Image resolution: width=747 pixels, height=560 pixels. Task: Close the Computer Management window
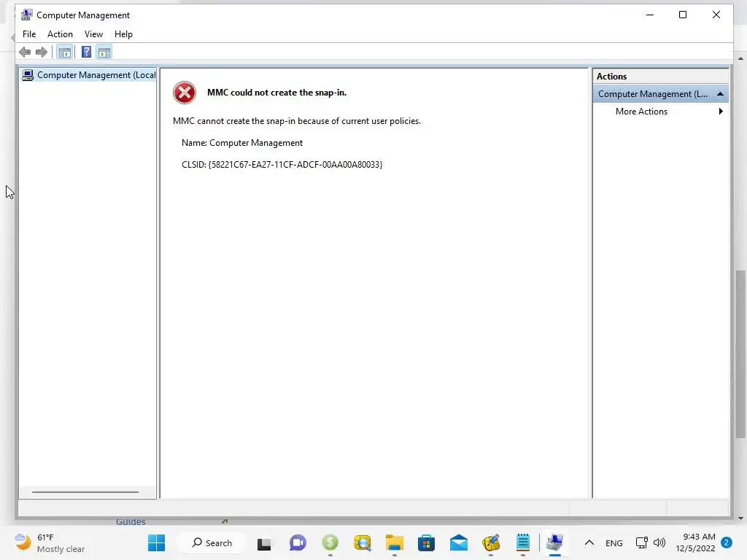pos(716,15)
